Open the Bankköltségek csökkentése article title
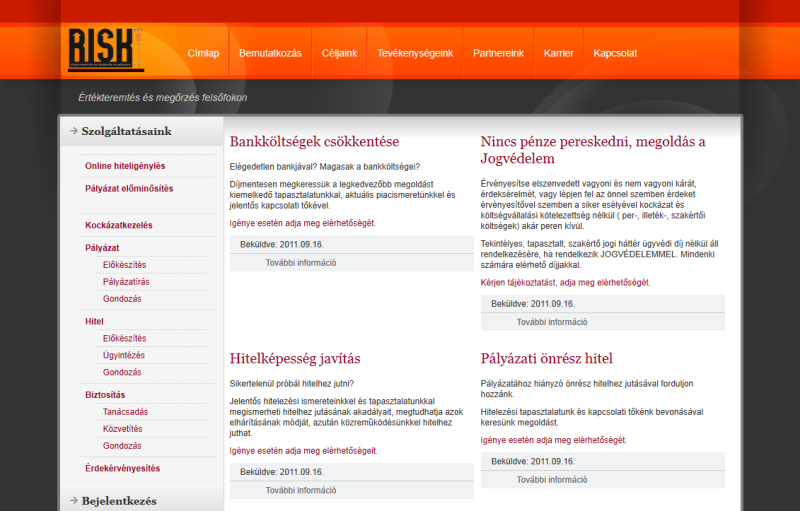The height and width of the screenshot is (511, 800). coord(314,141)
